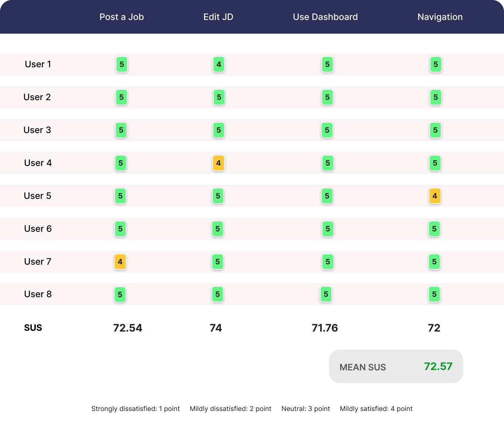Click the SUS row label
The image size is (504, 421).
point(33,328)
